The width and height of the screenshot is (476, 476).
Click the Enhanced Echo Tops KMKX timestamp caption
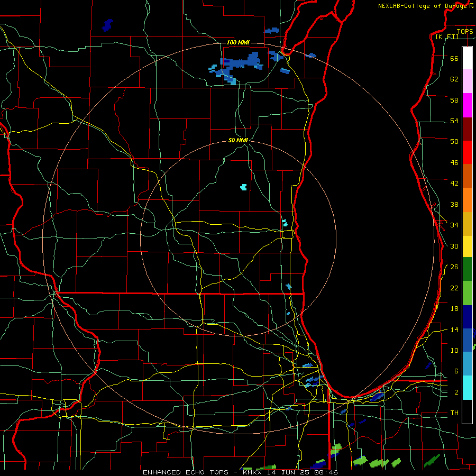tap(240, 472)
